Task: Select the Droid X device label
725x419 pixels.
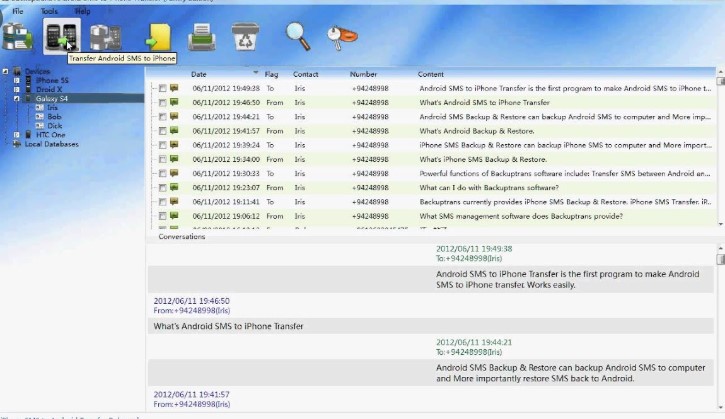Action: pyautogui.click(x=49, y=89)
